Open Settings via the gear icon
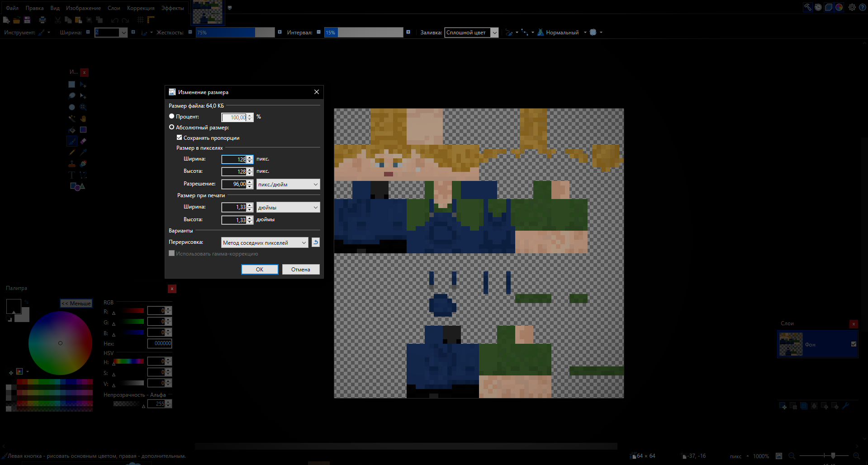 pyautogui.click(x=852, y=7)
